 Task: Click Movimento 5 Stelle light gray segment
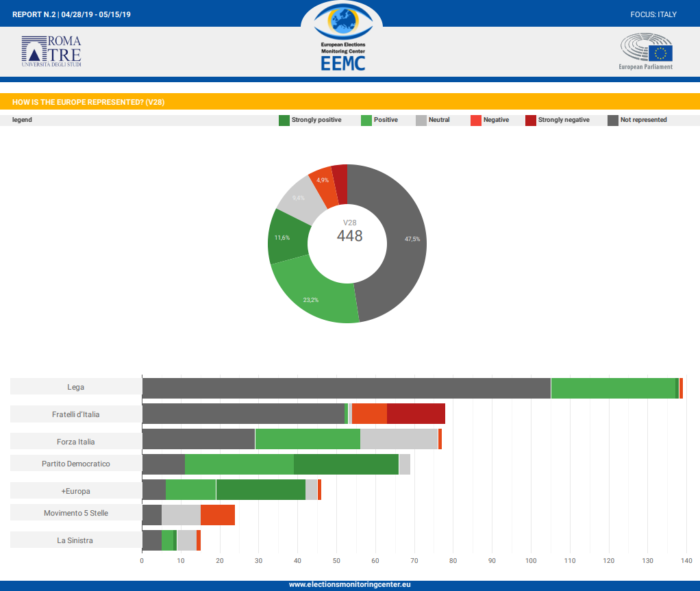coord(182,515)
